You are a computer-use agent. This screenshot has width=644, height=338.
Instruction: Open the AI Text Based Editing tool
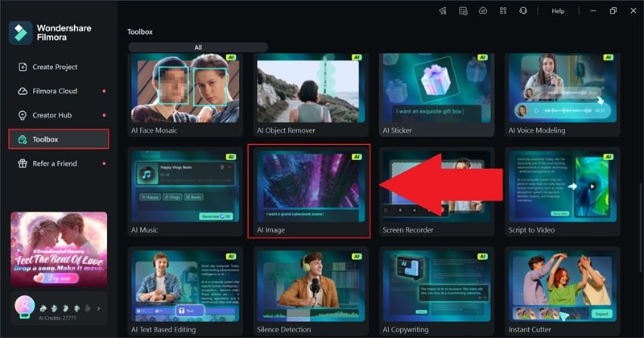[x=185, y=291]
